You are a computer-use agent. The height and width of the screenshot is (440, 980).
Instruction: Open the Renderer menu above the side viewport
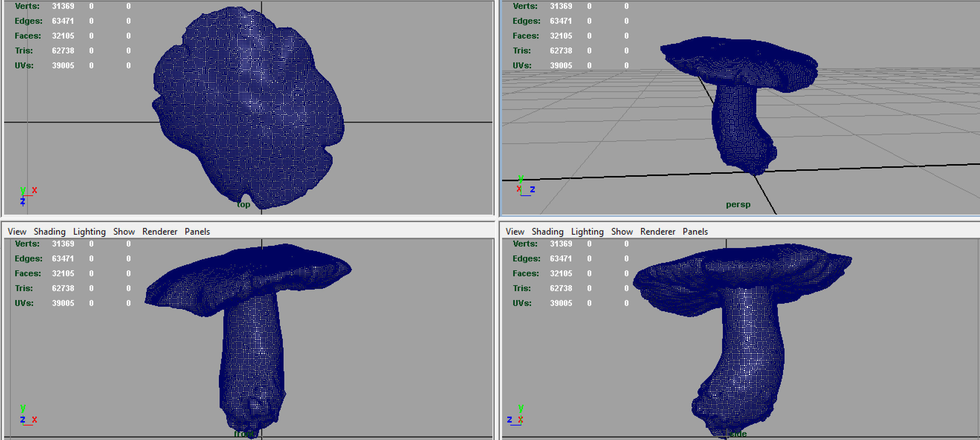(658, 231)
